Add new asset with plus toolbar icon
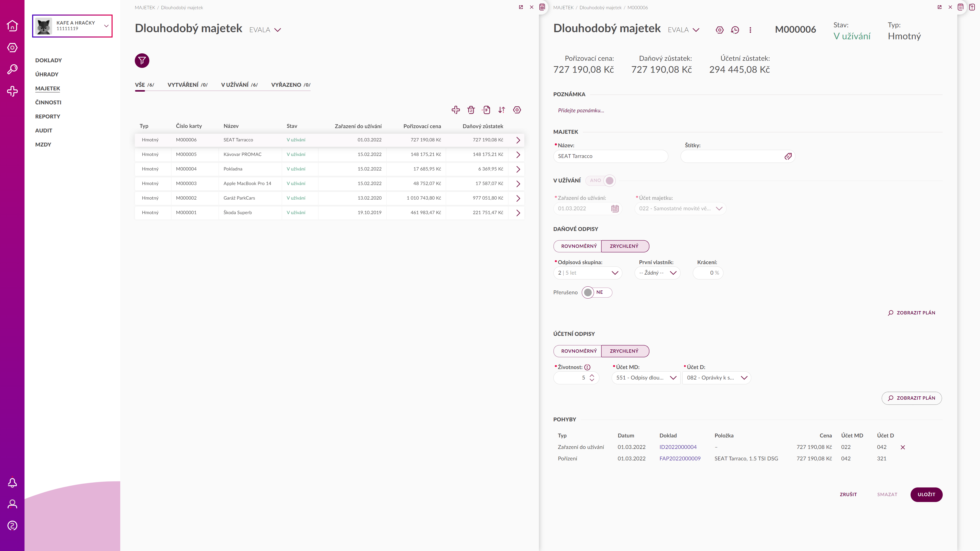This screenshot has height=551, width=980. click(x=455, y=110)
